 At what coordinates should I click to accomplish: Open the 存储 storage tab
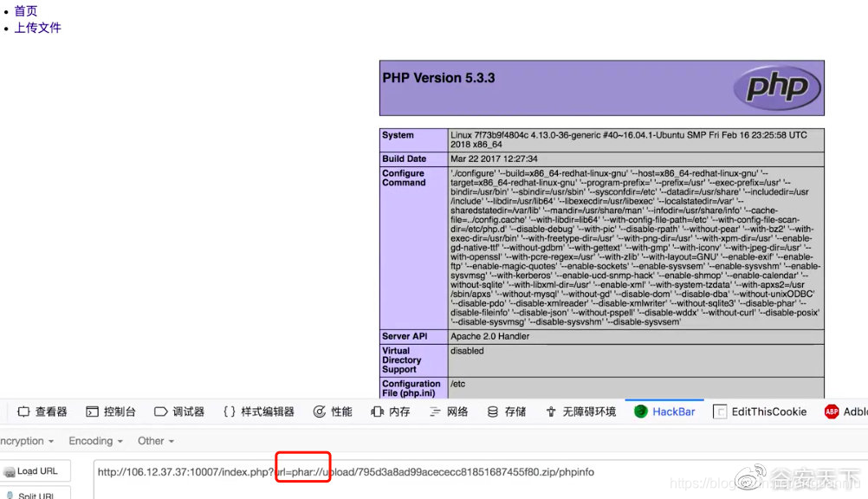coord(507,412)
